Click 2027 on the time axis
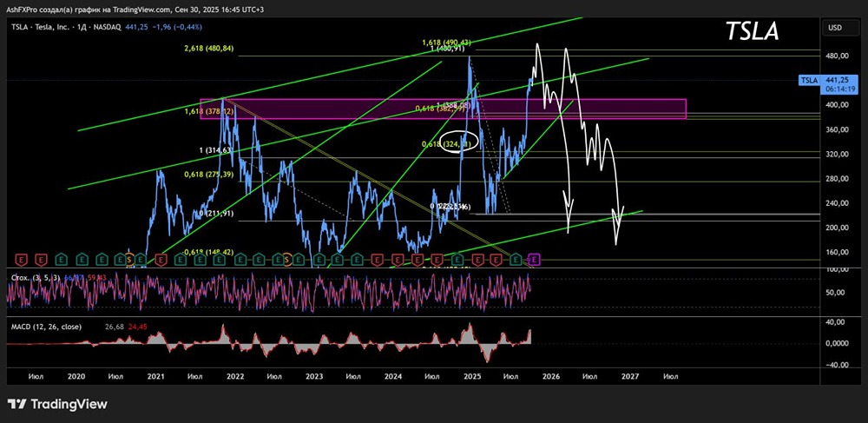This screenshot has width=868, height=423. pyautogui.click(x=630, y=376)
